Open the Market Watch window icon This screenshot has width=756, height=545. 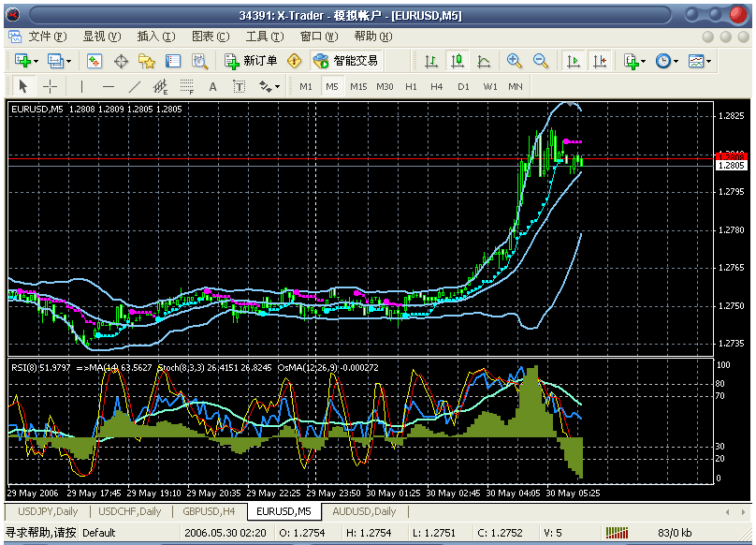(94, 61)
